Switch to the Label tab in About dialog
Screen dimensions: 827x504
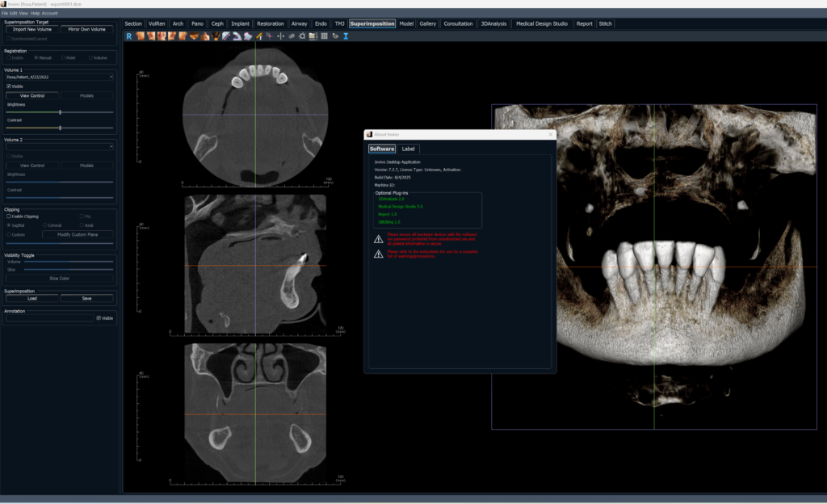[x=408, y=149]
